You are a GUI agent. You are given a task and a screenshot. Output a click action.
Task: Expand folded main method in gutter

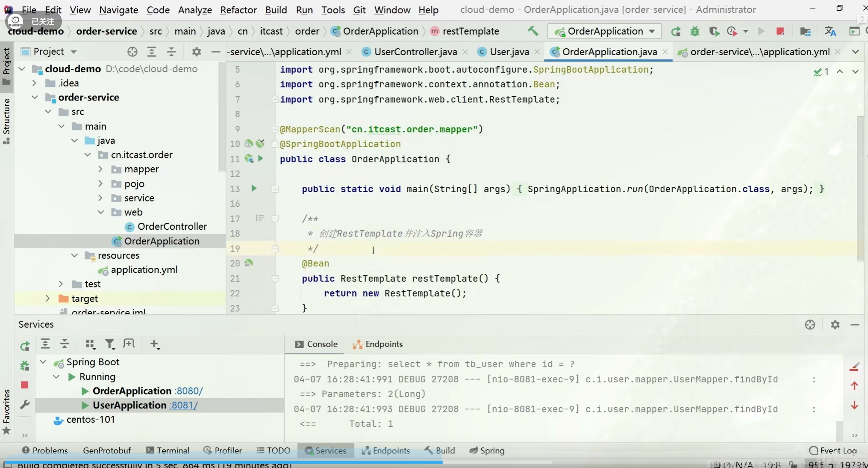[x=275, y=189]
